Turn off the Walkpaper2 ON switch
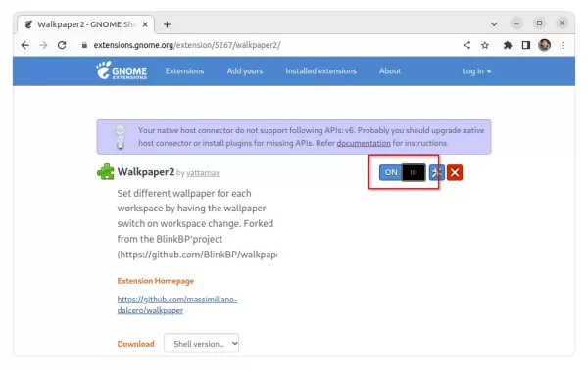The width and height of the screenshot is (588, 371). tap(403, 172)
